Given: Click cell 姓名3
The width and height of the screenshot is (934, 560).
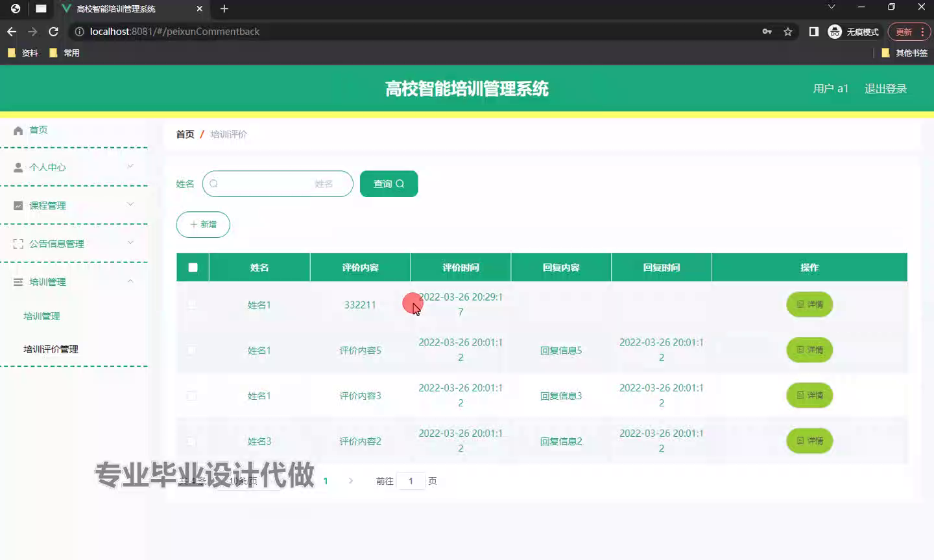Looking at the screenshot, I should point(259,441).
